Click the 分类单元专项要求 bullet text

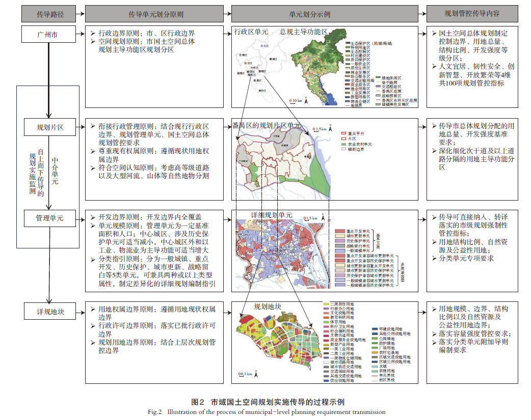click(466, 258)
